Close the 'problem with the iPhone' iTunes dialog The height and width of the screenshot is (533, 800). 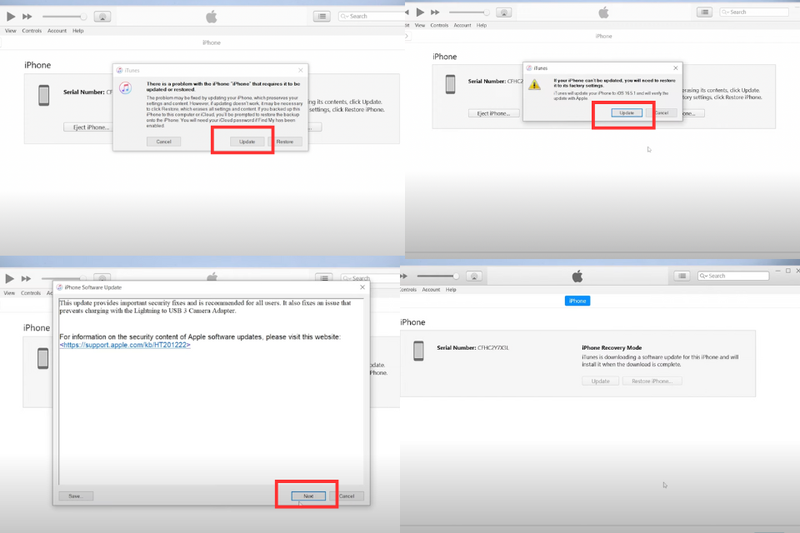301,70
